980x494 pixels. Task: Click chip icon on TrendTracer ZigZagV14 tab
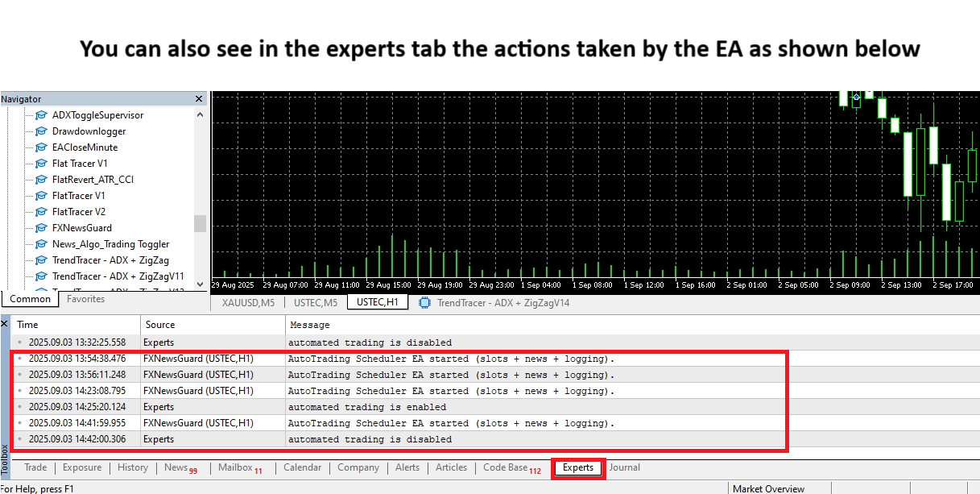pyautogui.click(x=424, y=303)
